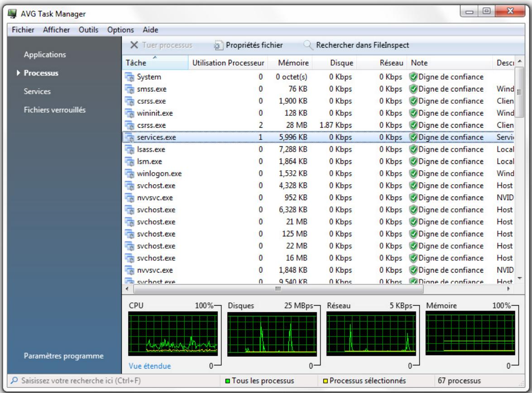Click the AVG Task Manager title icon

(13, 14)
